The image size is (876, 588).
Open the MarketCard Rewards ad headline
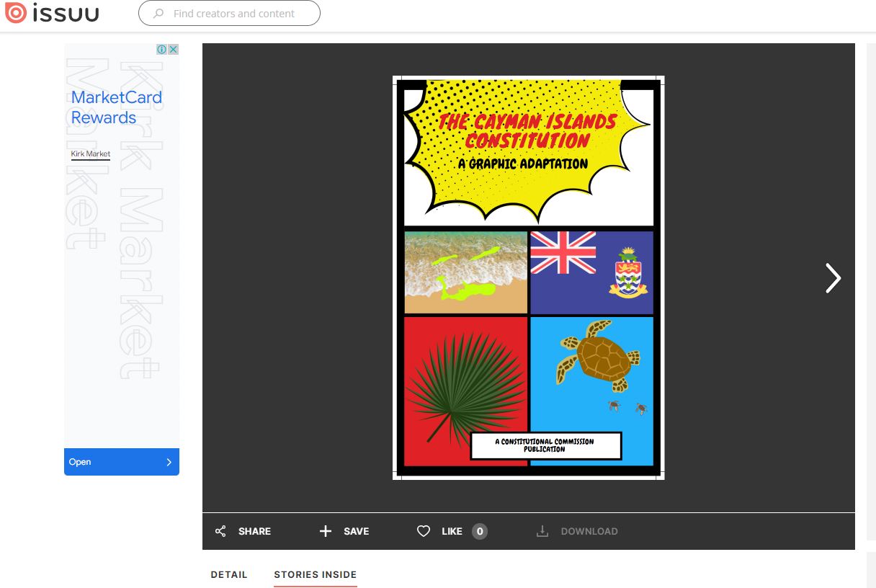[117, 107]
